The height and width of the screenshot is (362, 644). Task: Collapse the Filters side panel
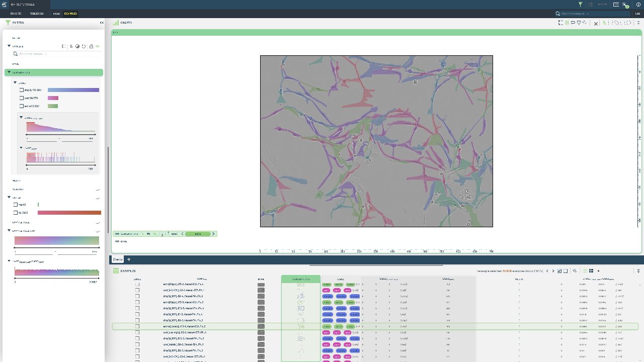pyautogui.click(x=102, y=23)
